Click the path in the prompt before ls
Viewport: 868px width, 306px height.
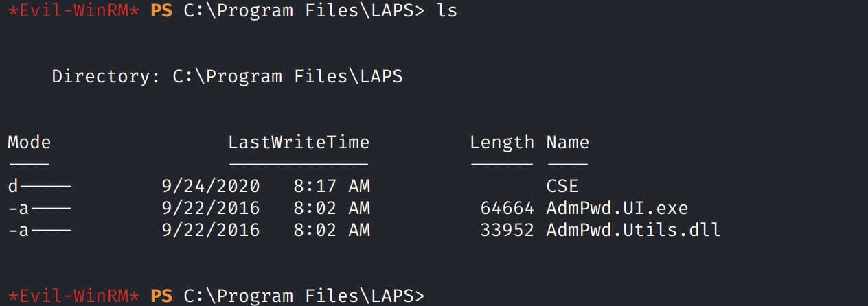304,12
